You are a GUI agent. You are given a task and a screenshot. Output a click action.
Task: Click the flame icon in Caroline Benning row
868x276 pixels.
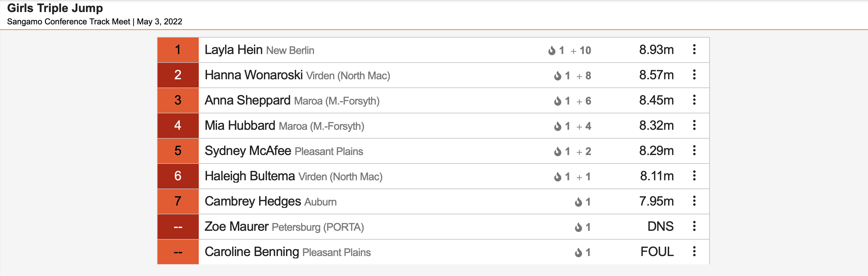[578, 253]
